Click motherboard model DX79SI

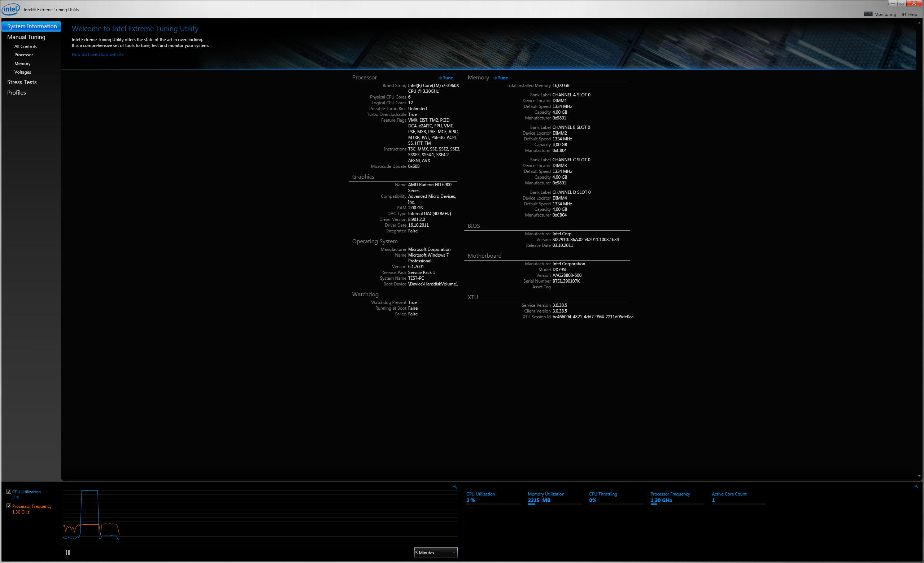tap(559, 270)
